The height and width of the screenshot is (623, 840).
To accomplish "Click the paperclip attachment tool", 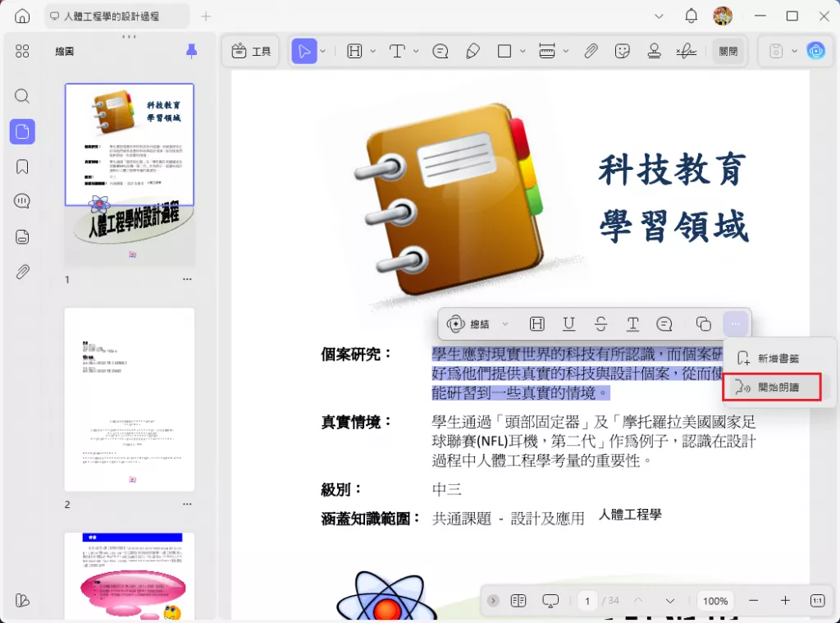I will (x=590, y=51).
